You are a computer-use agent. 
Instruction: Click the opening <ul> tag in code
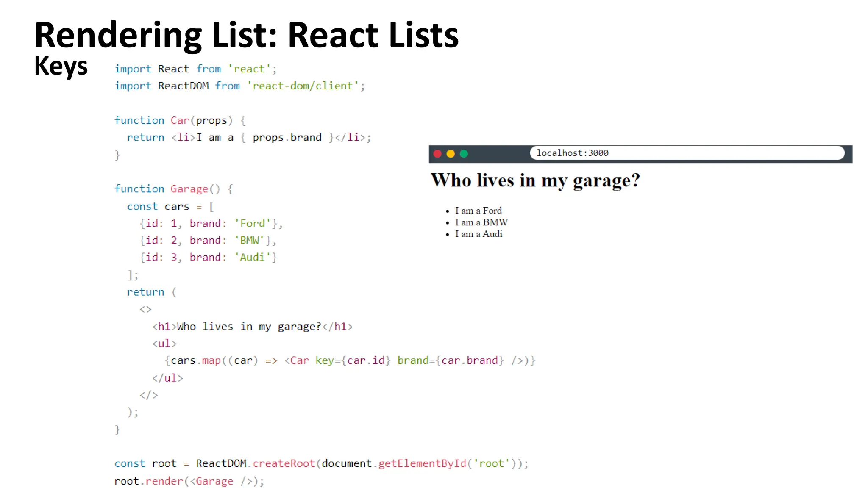pyautogui.click(x=164, y=344)
